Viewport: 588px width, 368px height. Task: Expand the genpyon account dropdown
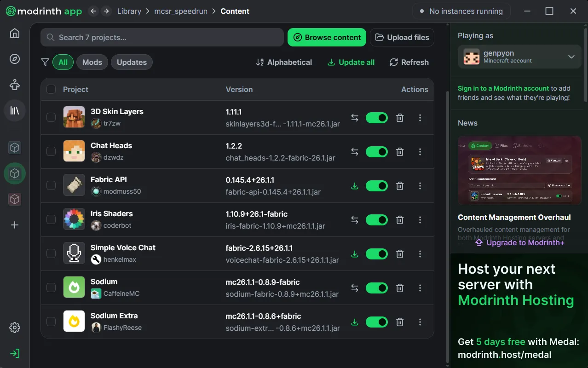[x=571, y=57]
